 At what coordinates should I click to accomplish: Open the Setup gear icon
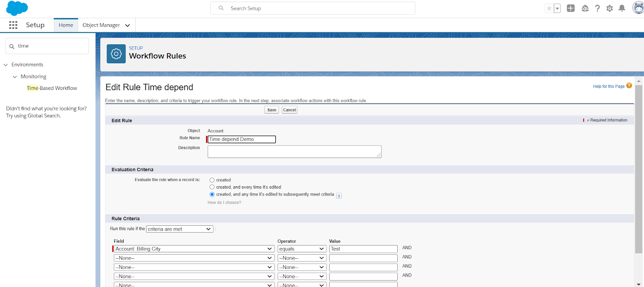609,8
